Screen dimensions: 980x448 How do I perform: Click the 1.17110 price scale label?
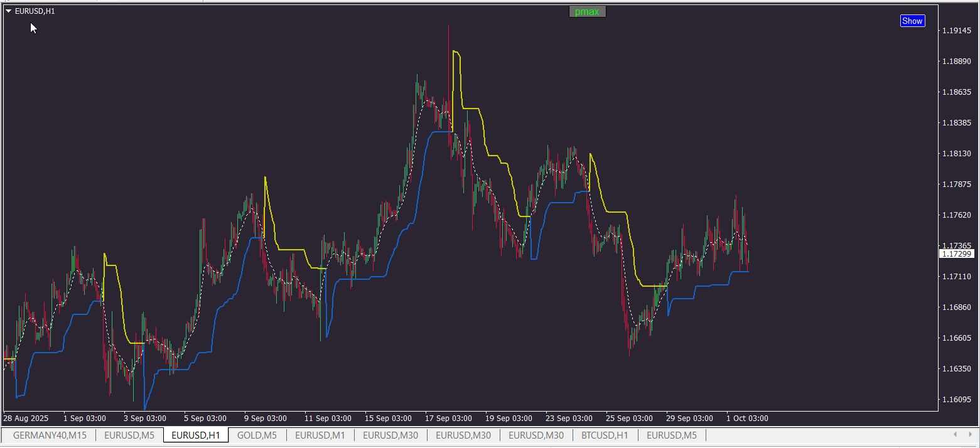tap(958, 277)
